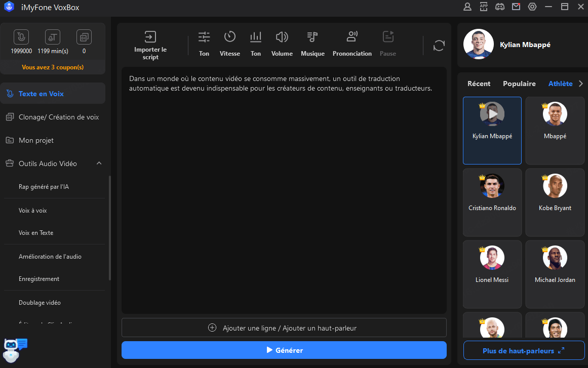This screenshot has height=368, width=588.
Task: Play the Kylian Mbappé voice preview
Action: click(x=492, y=114)
